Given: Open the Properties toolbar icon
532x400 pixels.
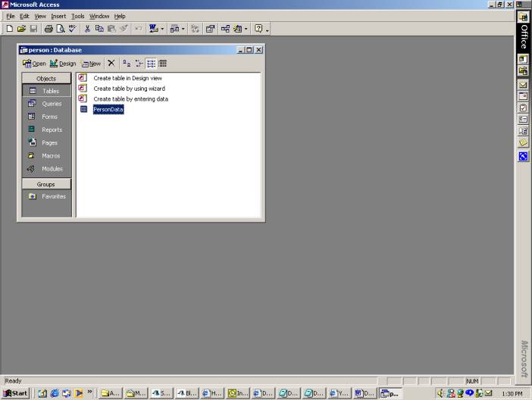Looking at the screenshot, I should click(x=211, y=29).
